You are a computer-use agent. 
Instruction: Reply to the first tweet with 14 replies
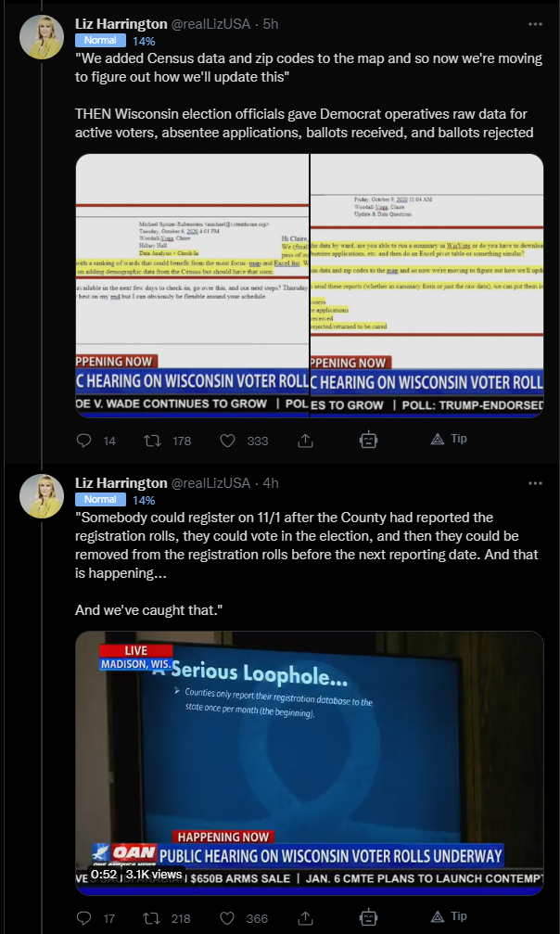pos(84,441)
